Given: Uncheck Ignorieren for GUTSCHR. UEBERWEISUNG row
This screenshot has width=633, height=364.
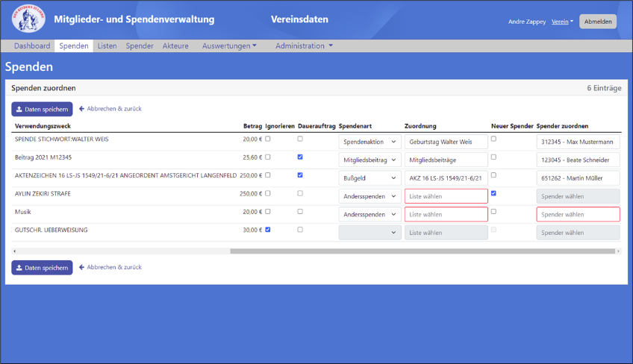Looking at the screenshot, I should pyautogui.click(x=268, y=230).
